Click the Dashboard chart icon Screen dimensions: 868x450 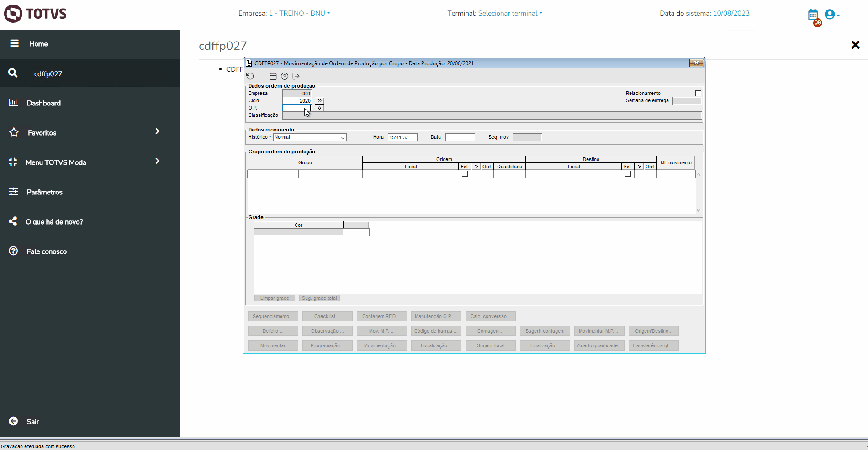(x=13, y=103)
